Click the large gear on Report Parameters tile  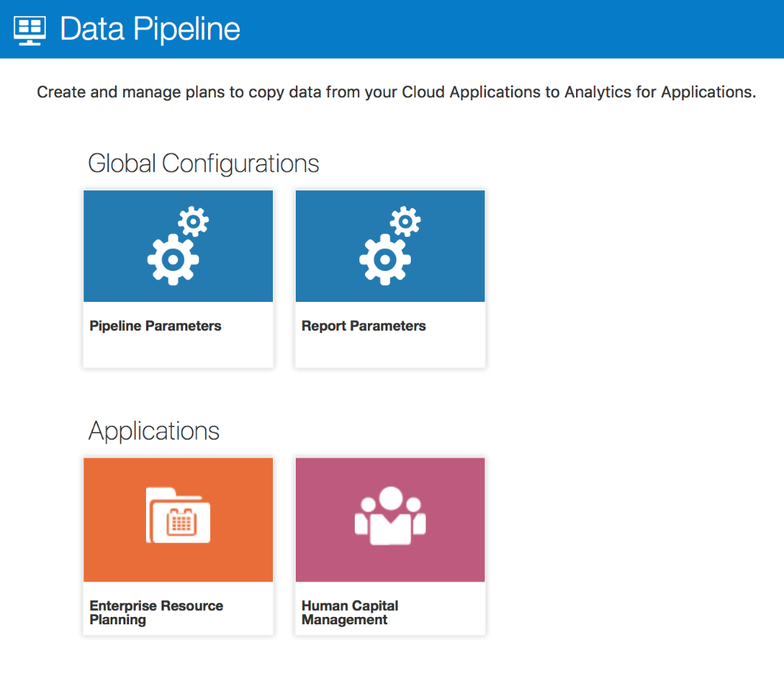tap(384, 259)
